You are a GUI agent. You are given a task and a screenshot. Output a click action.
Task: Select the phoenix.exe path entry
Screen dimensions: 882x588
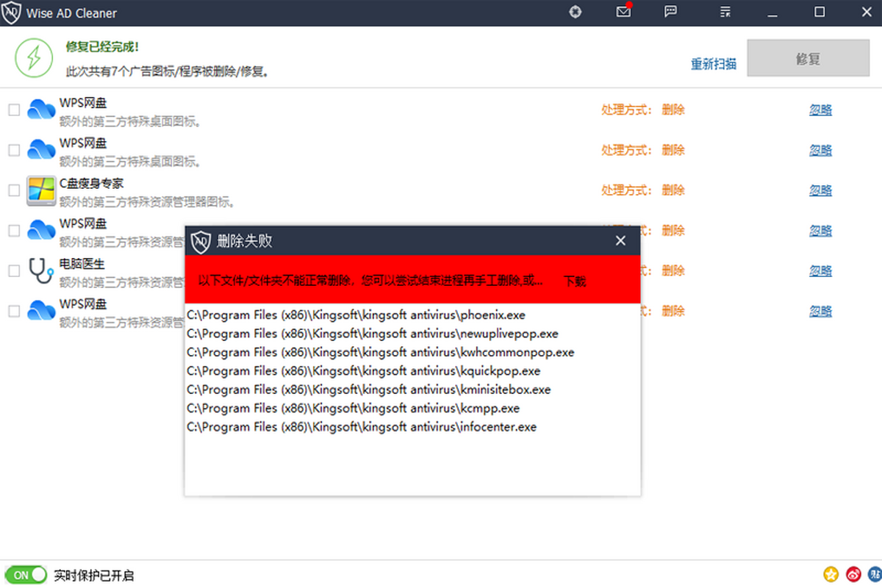[356, 315]
